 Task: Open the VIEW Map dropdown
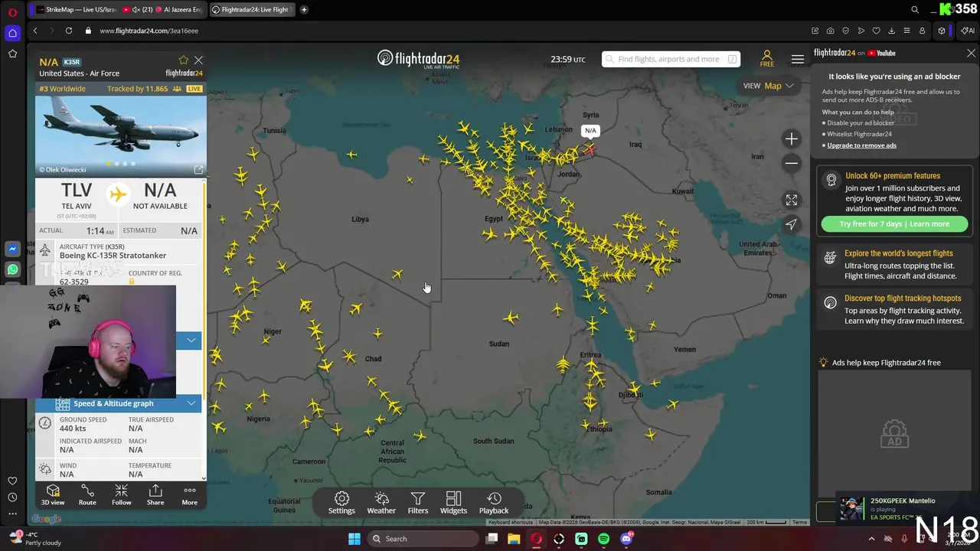tap(768, 86)
